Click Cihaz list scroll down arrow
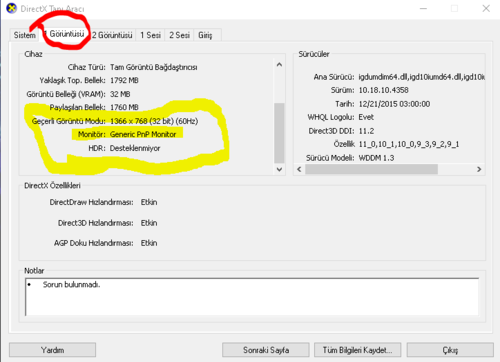The image size is (500, 362). pos(279,169)
